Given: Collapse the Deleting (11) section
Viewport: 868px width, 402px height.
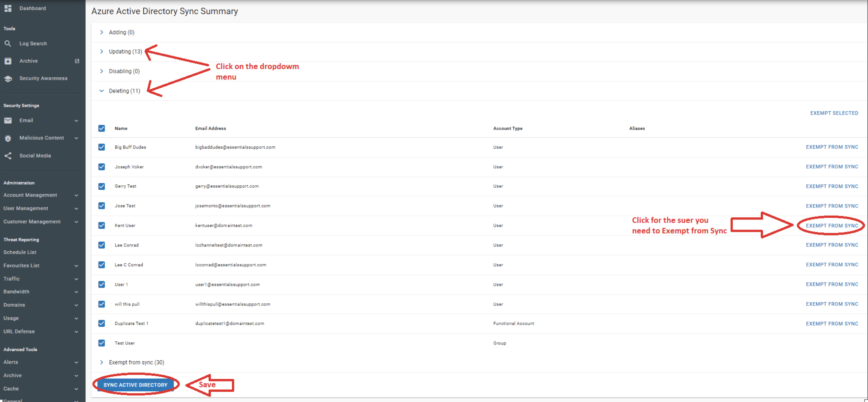Looking at the screenshot, I should click(x=102, y=91).
